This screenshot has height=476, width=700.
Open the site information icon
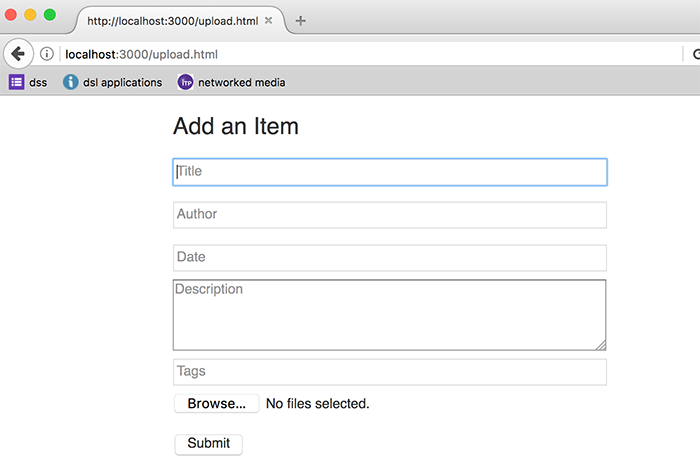[47, 54]
